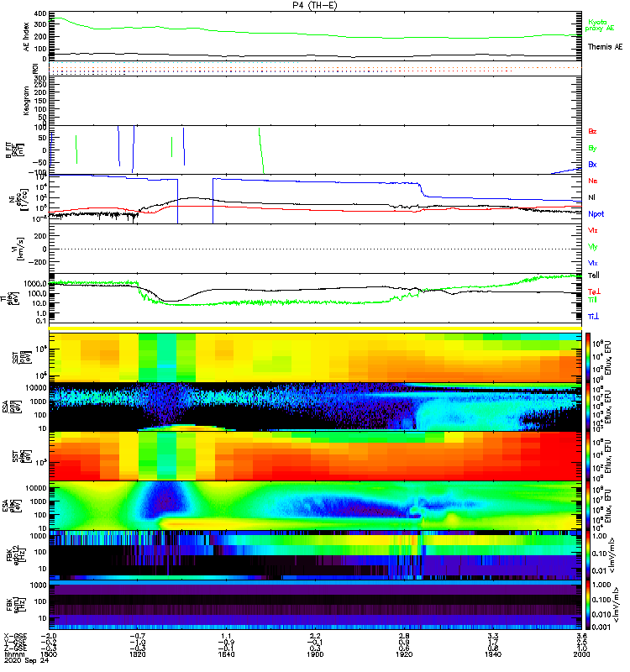The image size is (630, 672).
Task: Click the 1900 time tick label
Action: tap(315, 654)
